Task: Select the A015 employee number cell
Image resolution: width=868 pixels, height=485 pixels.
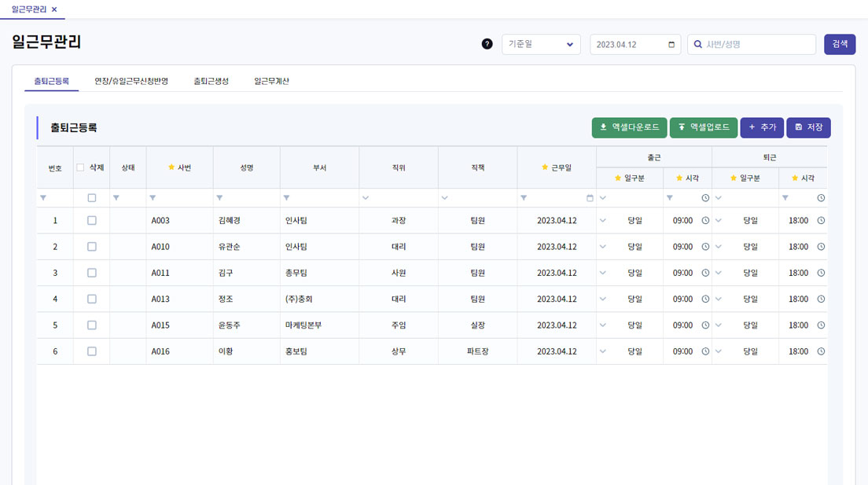Action: (180, 325)
